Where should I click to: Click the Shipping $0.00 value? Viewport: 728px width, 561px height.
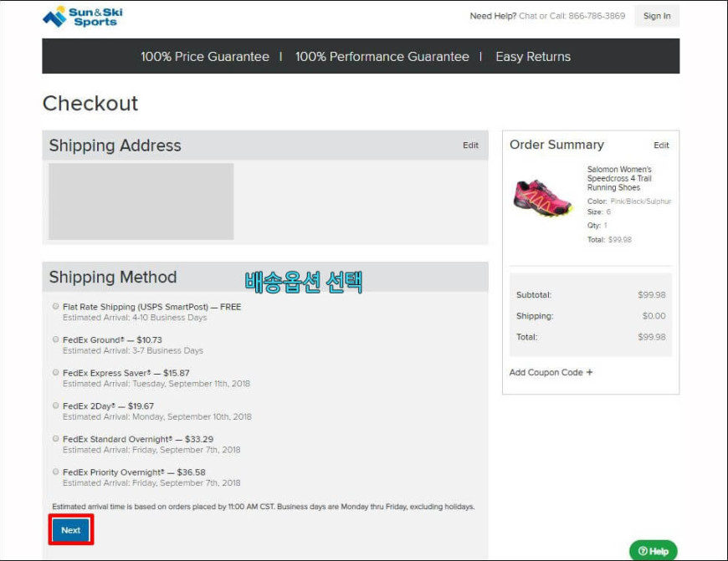[x=654, y=315]
